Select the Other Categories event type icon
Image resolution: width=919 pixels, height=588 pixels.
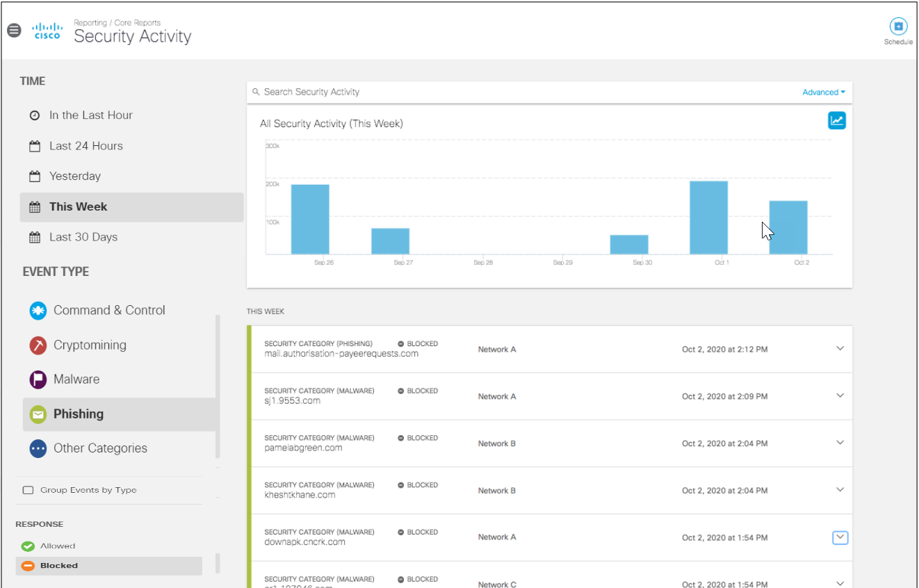pos(38,448)
